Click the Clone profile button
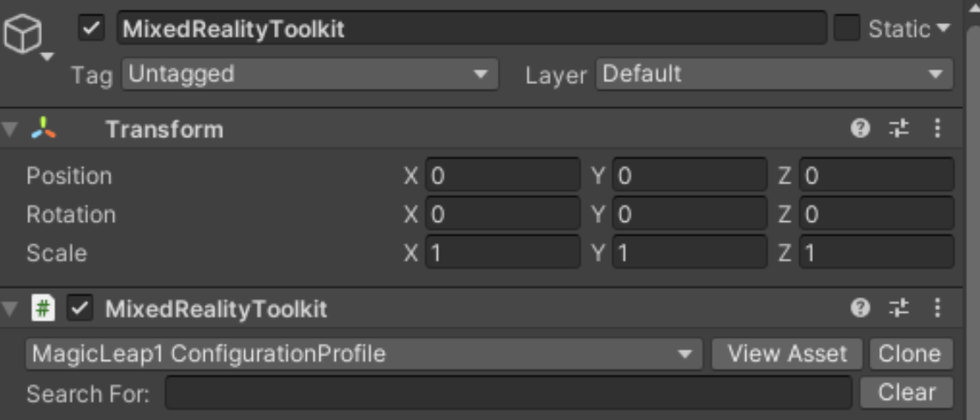 tap(910, 354)
